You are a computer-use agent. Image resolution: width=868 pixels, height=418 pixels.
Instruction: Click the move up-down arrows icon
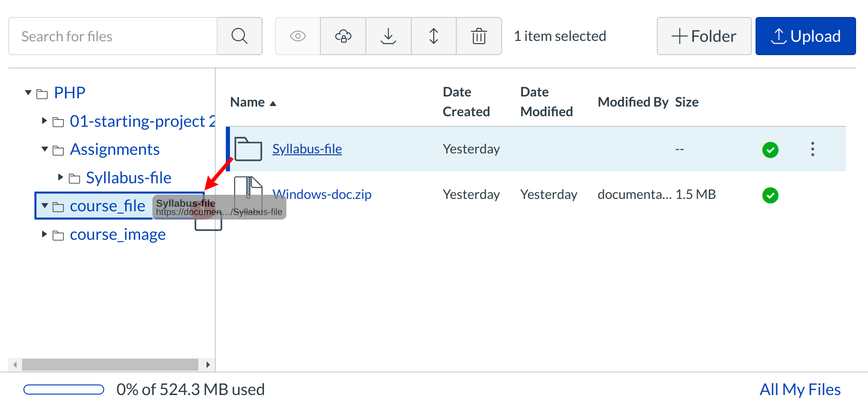(x=433, y=36)
